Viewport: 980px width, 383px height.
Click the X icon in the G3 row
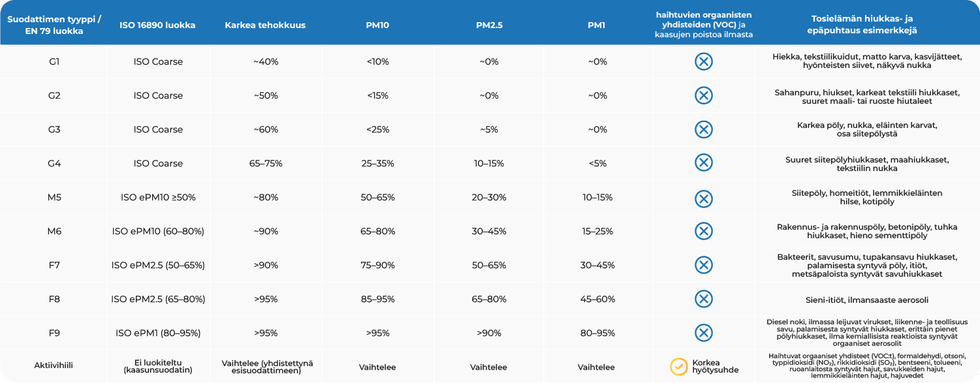coord(703,129)
